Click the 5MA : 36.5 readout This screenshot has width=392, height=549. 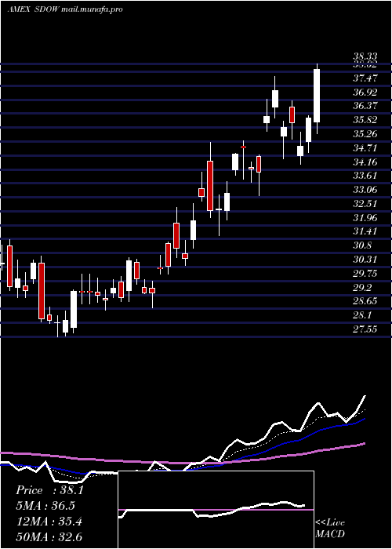pyautogui.click(x=45, y=506)
